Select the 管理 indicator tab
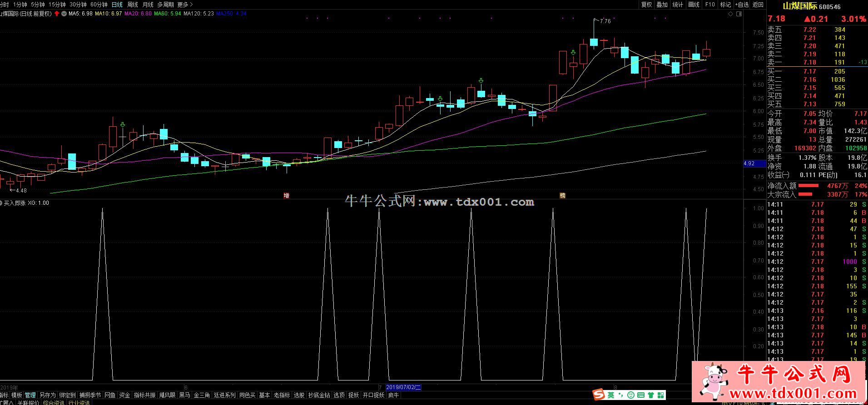Image resolution: width=868 pixels, height=405 pixels. click(x=30, y=395)
